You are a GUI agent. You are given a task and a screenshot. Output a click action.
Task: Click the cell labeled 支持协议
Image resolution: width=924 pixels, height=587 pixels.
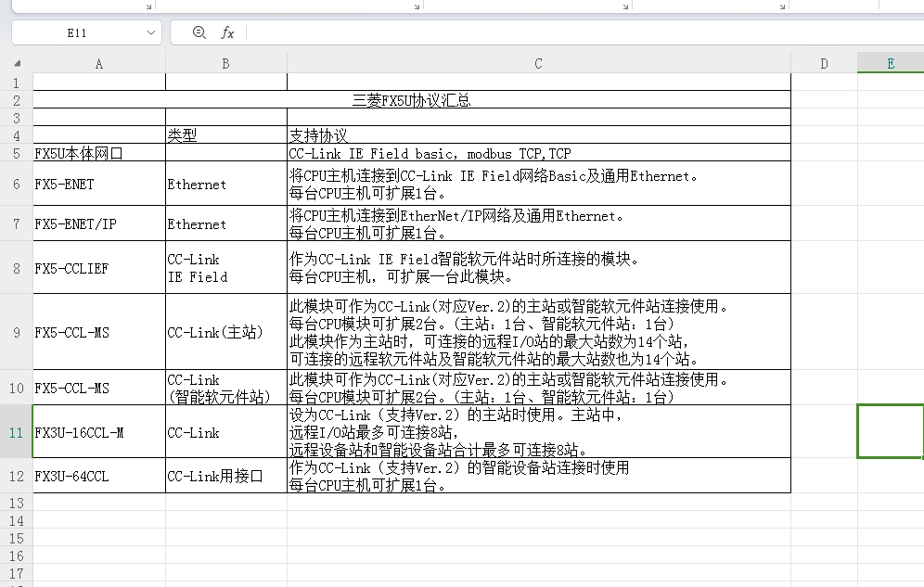(x=538, y=135)
